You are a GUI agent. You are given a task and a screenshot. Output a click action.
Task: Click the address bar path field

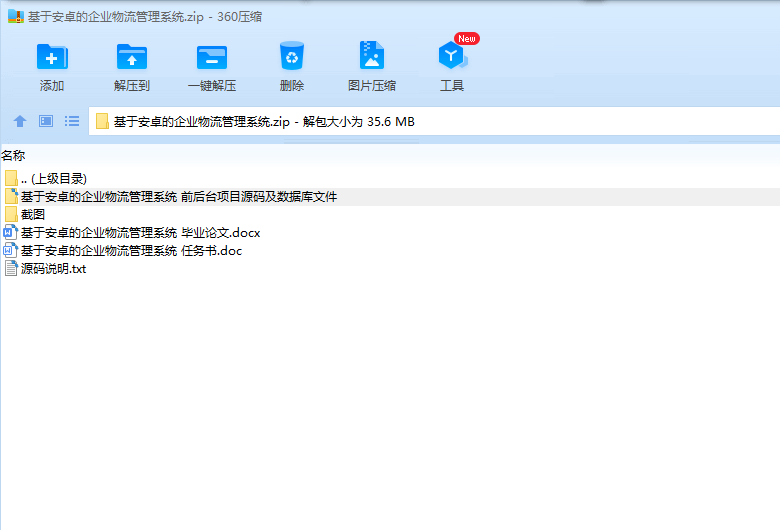click(434, 121)
